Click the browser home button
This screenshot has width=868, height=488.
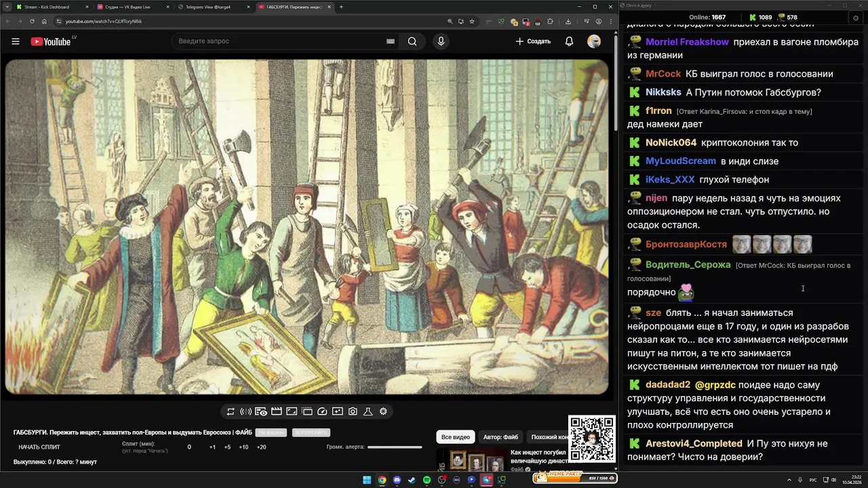pos(44,21)
